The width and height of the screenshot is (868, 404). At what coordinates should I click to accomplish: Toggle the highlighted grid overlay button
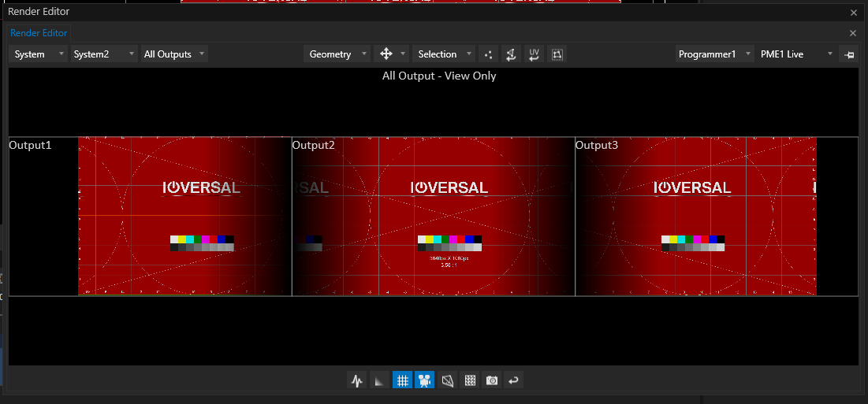click(x=402, y=380)
